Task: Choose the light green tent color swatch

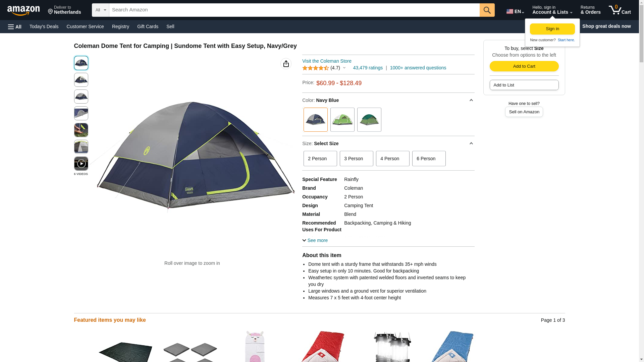Action: [x=342, y=120]
